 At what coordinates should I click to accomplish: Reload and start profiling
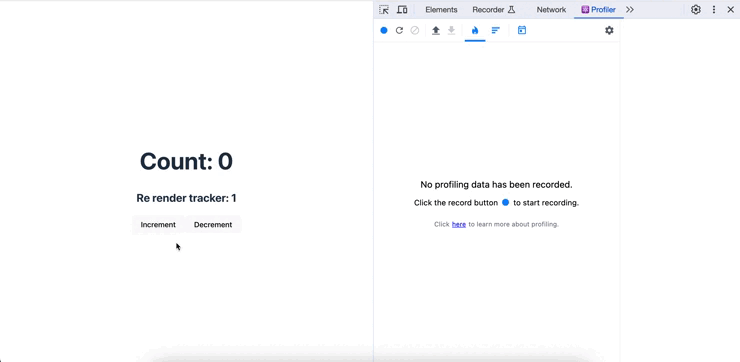tap(399, 30)
